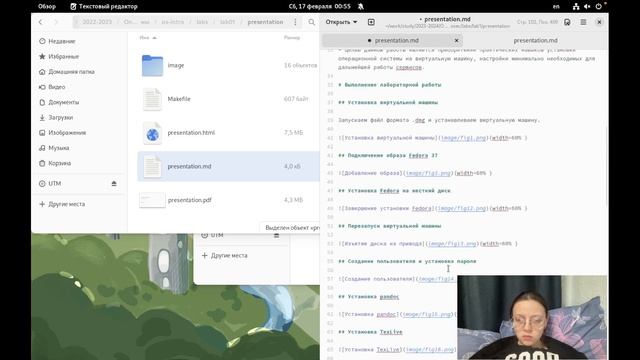Open power menu in top bar
Viewport: 640px width, 360px height.
(598, 7)
